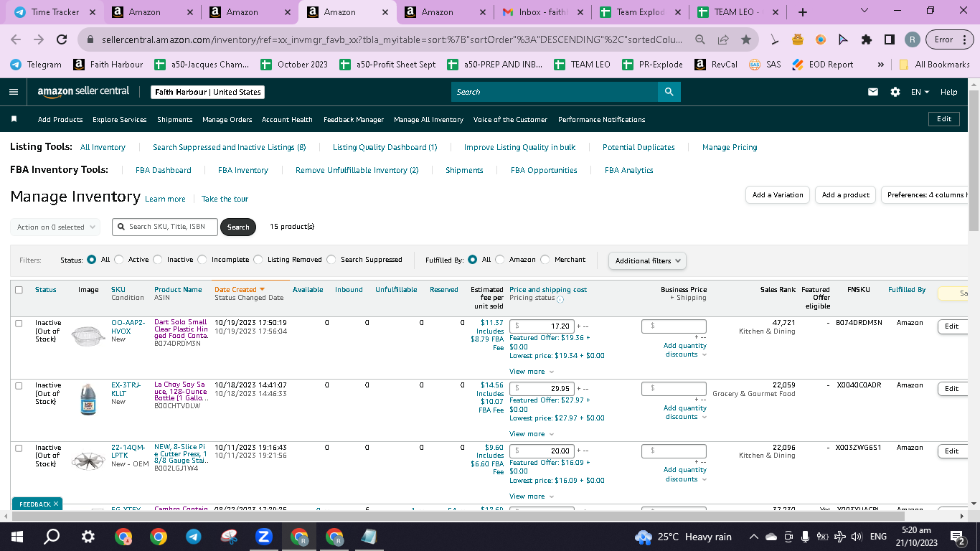Tick the checkbox for the Dart Solo row

(19, 324)
